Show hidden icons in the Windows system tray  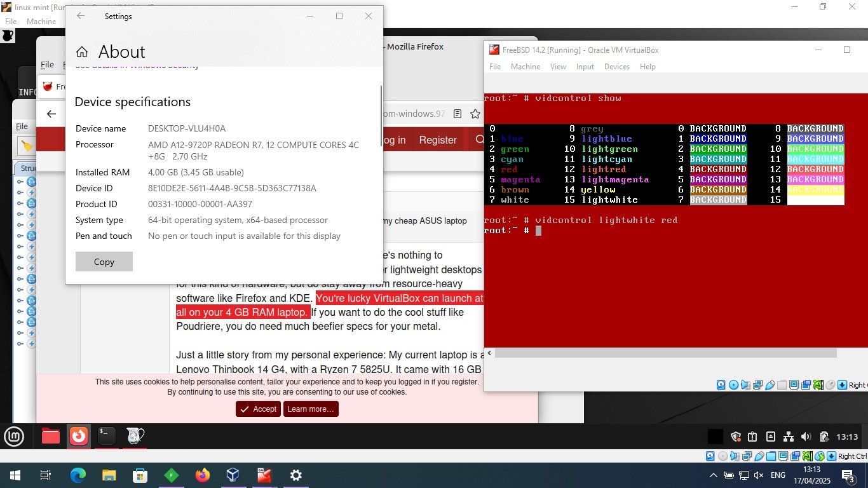[713, 475]
